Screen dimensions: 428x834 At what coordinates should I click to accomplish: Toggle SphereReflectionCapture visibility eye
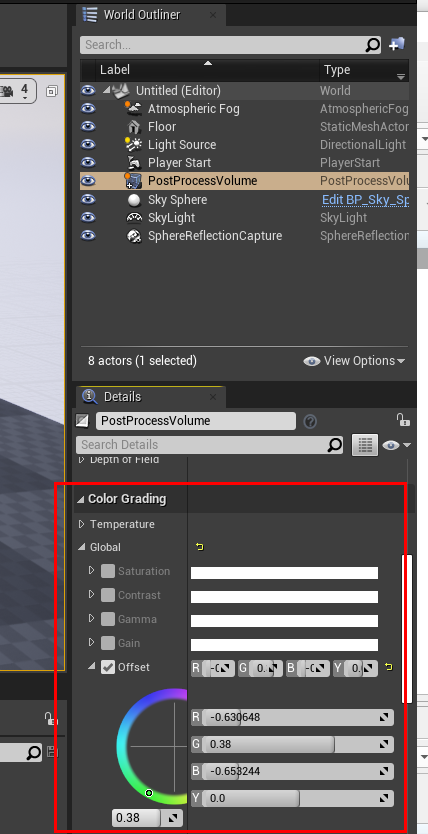pyautogui.click(x=88, y=236)
